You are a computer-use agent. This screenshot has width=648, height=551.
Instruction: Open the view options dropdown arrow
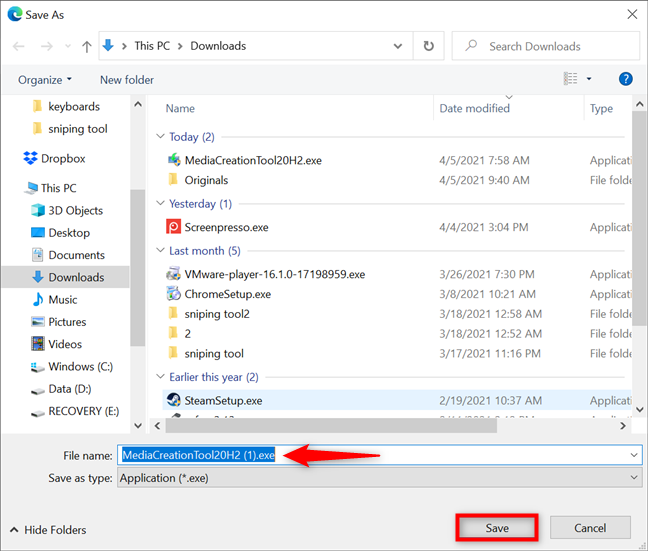(589, 79)
